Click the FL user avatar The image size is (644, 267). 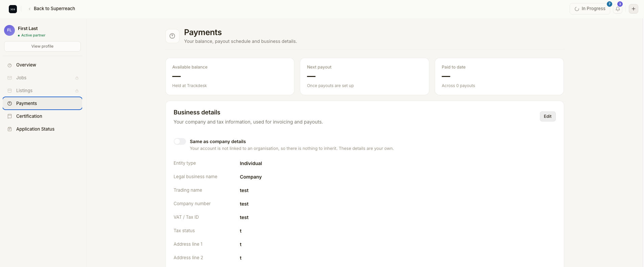[9, 30]
